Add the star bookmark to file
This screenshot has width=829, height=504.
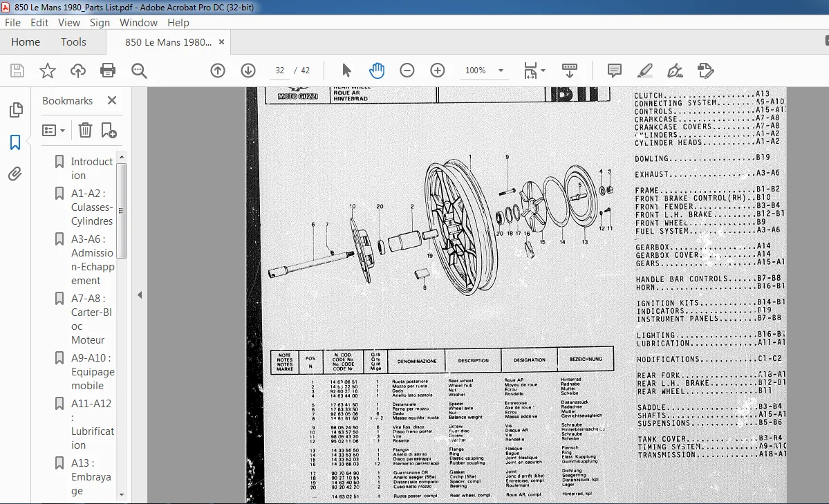[48, 71]
